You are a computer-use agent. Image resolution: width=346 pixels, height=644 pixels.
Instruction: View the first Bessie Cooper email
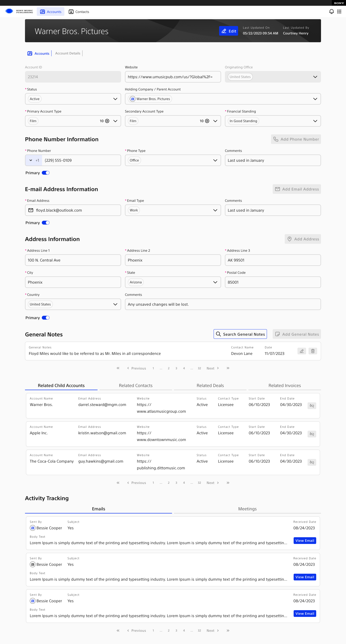point(305,541)
